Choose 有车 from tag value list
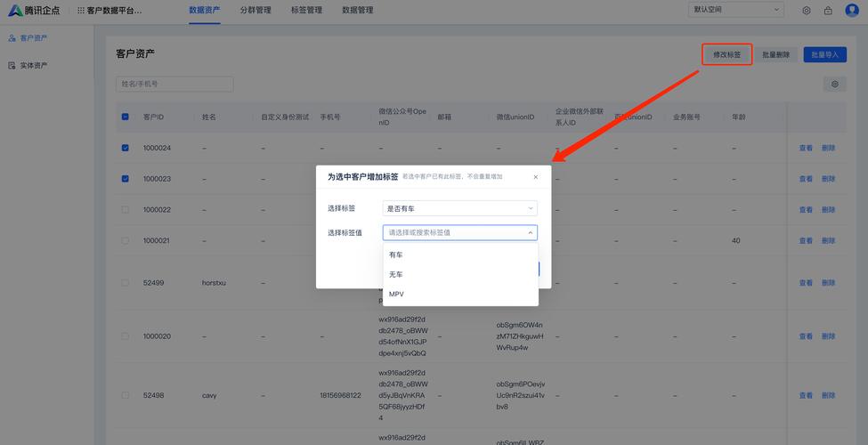This screenshot has width=868, height=445. click(460, 255)
